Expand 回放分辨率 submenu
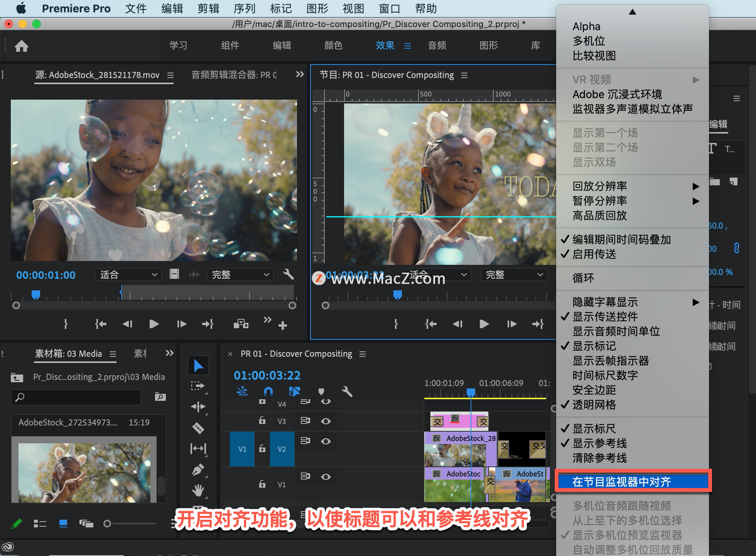 632,186
